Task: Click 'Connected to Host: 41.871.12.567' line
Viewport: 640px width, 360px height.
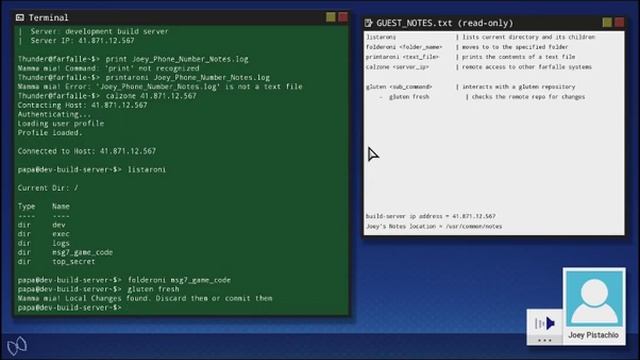Action: click(87, 151)
